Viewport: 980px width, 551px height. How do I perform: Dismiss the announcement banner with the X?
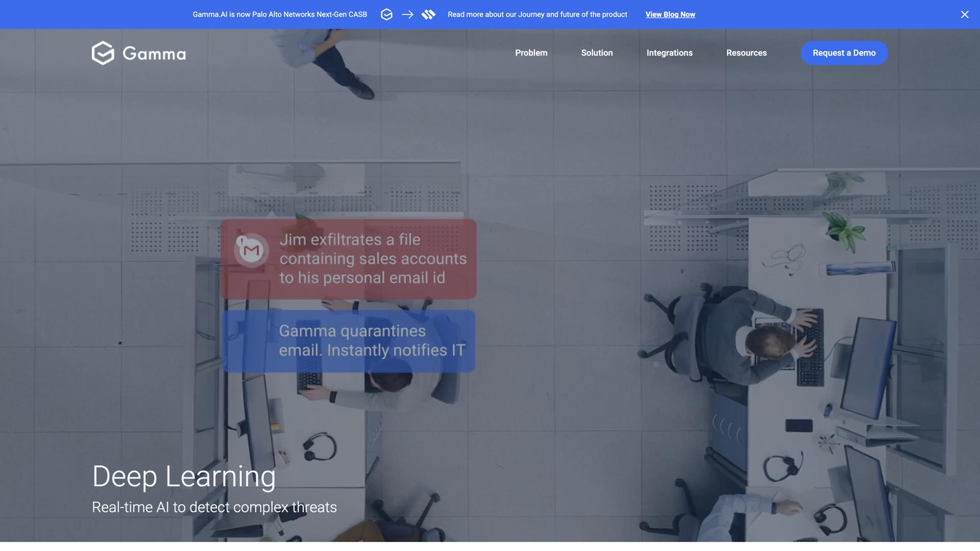(964, 14)
